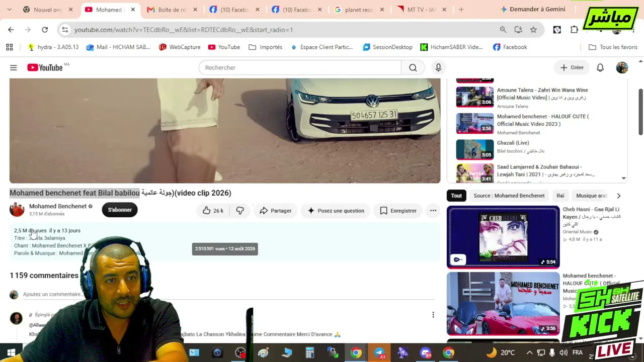
Task: Open the YouTube guide hamburger menu
Action: (14, 67)
